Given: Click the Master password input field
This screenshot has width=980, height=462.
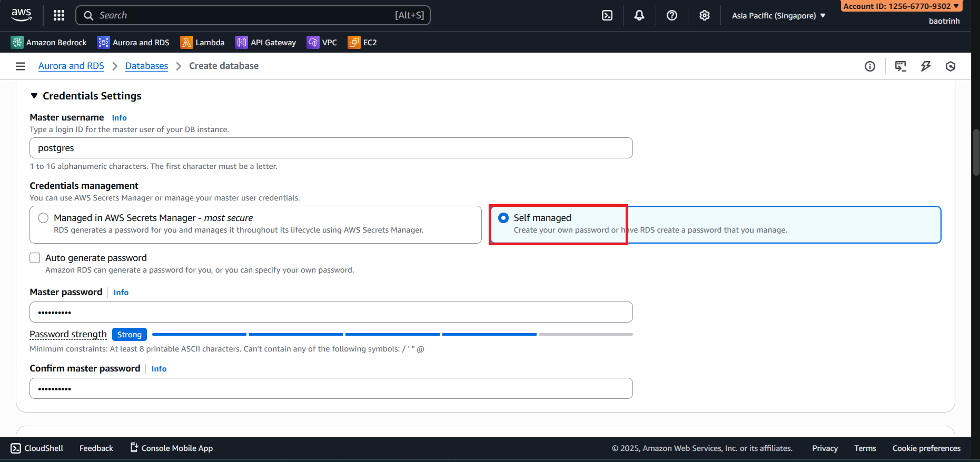Looking at the screenshot, I should [x=331, y=312].
